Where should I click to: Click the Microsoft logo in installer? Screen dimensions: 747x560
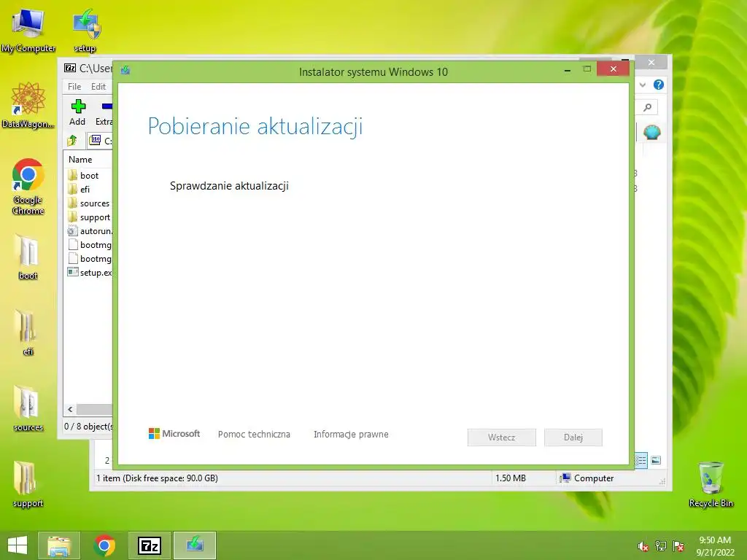coord(174,434)
